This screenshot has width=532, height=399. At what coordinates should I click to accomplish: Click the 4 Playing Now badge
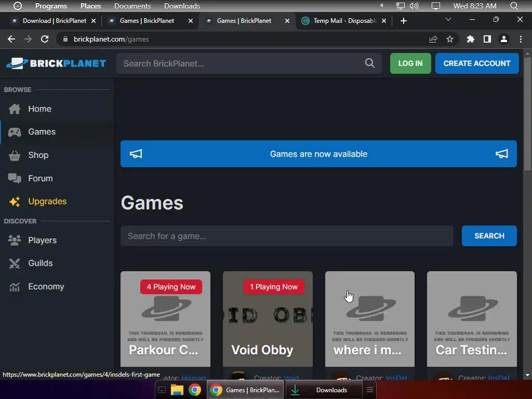171,287
